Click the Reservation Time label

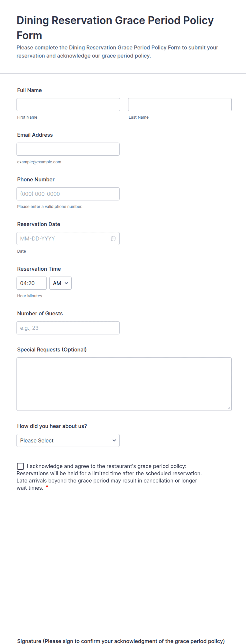pyautogui.click(x=39, y=269)
